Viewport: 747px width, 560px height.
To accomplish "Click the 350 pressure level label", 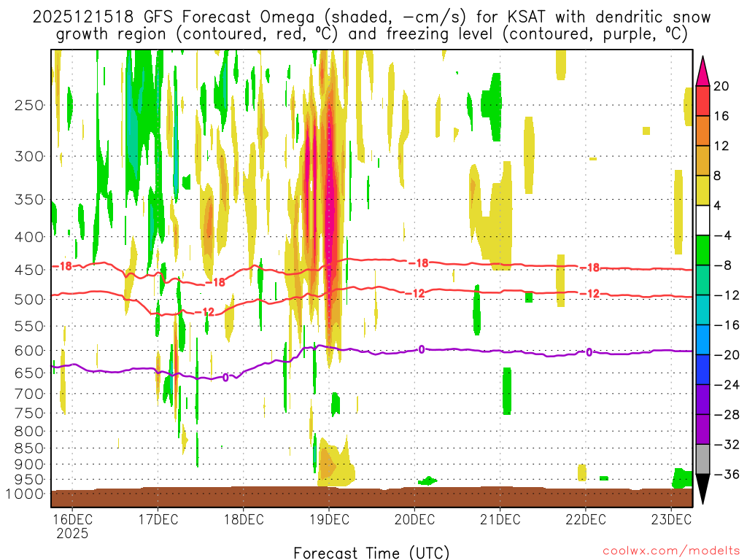I will coord(29,200).
